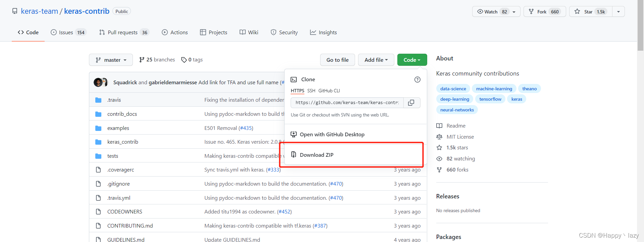The image size is (644, 242).
Task: Open the Insights tab
Action: pos(324,33)
